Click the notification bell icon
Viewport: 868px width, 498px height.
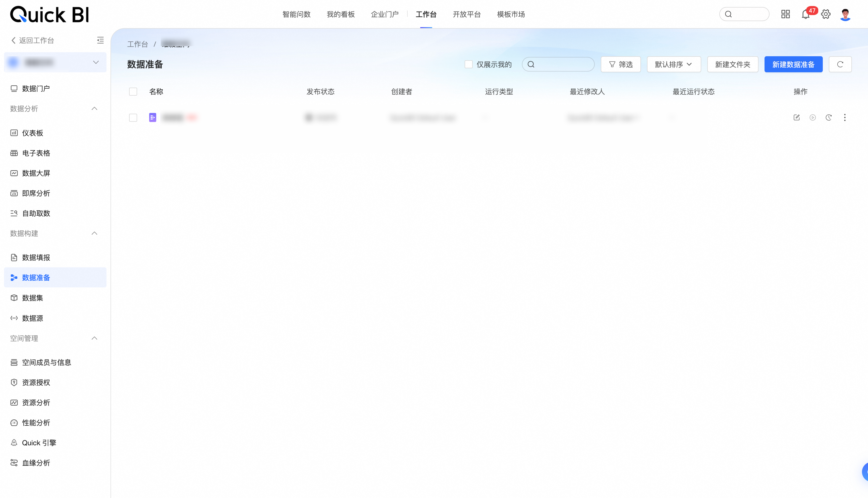pyautogui.click(x=805, y=14)
